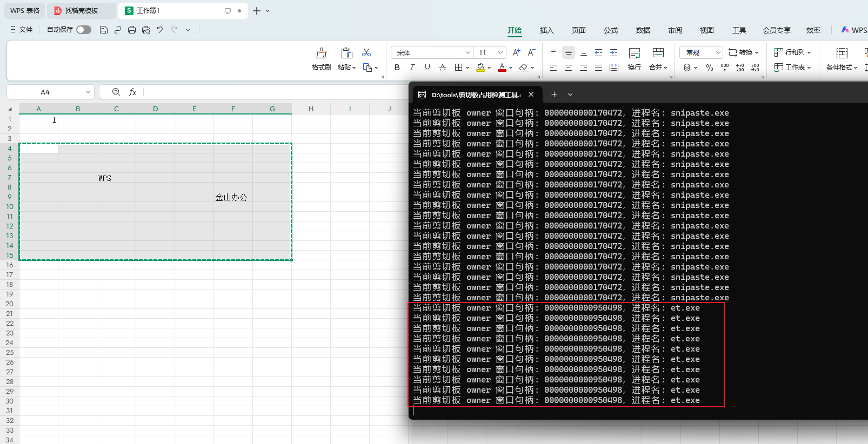868x444 pixels.
Task: Open the 文件 menu
Action: click(x=22, y=30)
